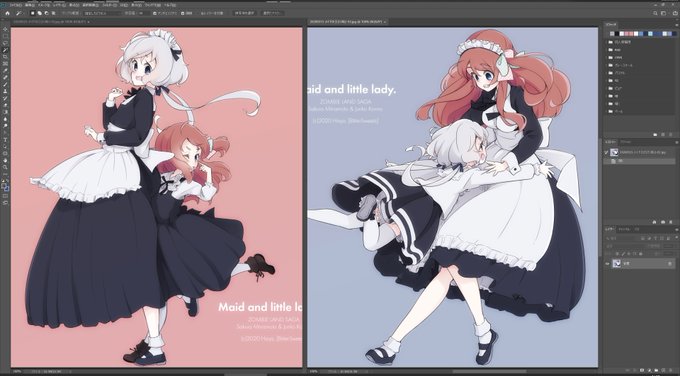Select the Crop tool in the toolbar
This screenshot has width=680, height=376.
tap(5, 57)
